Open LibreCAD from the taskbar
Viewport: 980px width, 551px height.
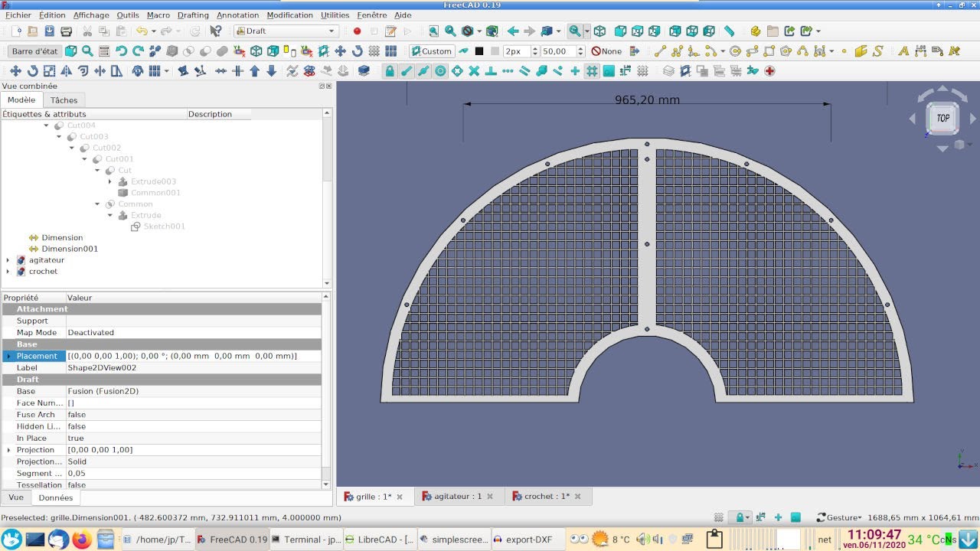click(379, 540)
